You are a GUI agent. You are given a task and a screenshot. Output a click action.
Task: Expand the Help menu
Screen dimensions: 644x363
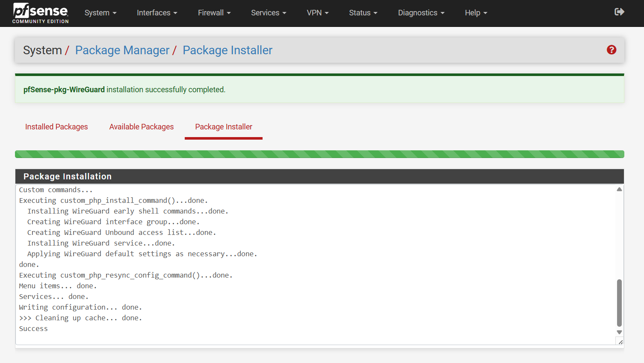click(x=476, y=13)
